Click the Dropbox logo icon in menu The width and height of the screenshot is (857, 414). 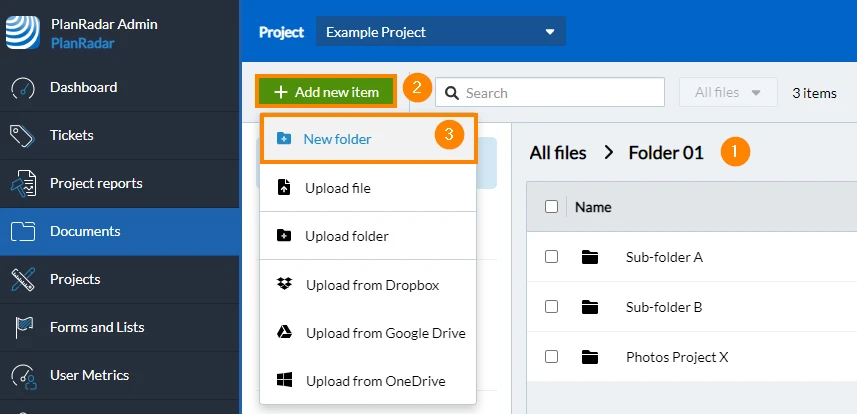[x=284, y=284]
